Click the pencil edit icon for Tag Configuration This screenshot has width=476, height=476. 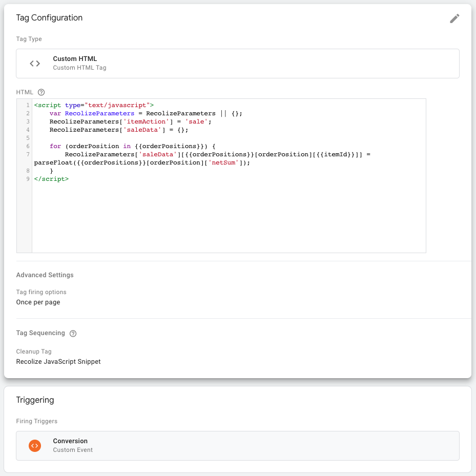pyautogui.click(x=454, y=18)
